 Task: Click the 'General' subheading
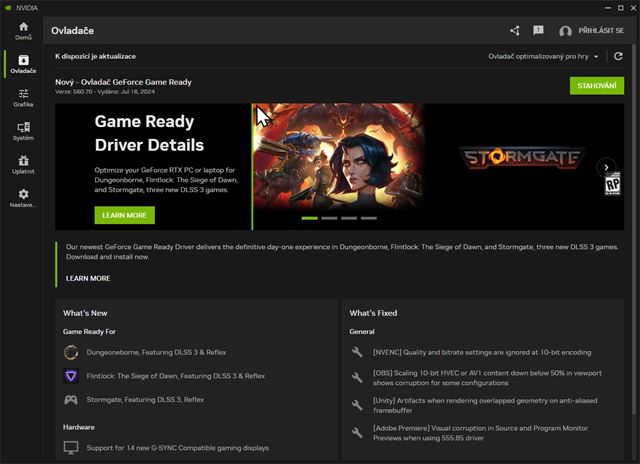coord(362,331)
